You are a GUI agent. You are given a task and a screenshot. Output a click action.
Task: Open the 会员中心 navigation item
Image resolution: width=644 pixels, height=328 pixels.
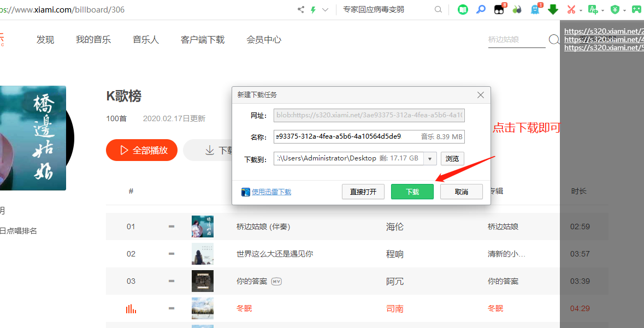coord(264,40)
